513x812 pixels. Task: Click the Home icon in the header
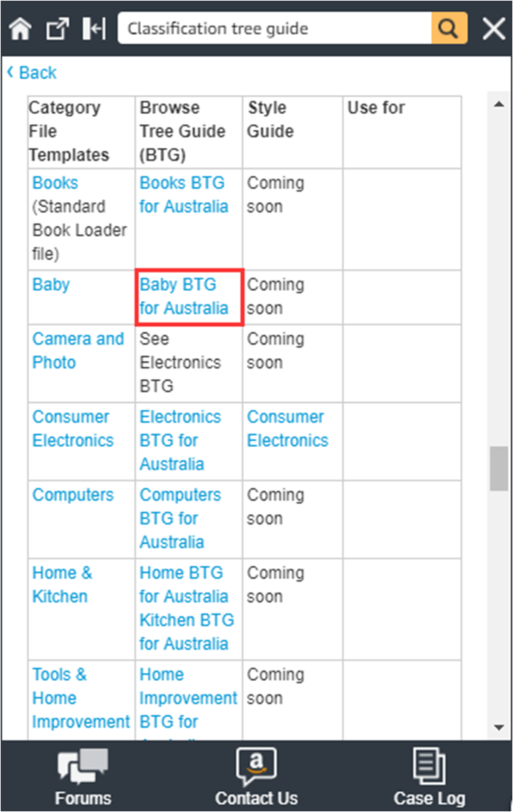pyautogui.click(x=21, y=28)
